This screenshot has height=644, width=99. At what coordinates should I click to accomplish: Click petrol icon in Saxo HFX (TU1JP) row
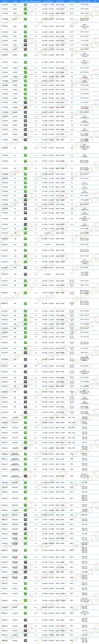click(25, 19)
